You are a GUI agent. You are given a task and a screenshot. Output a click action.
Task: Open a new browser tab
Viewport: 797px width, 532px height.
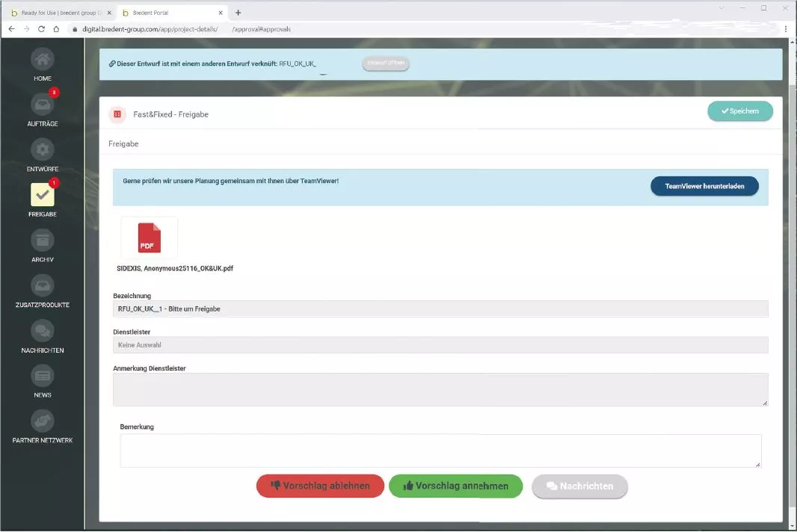[238, 13]
